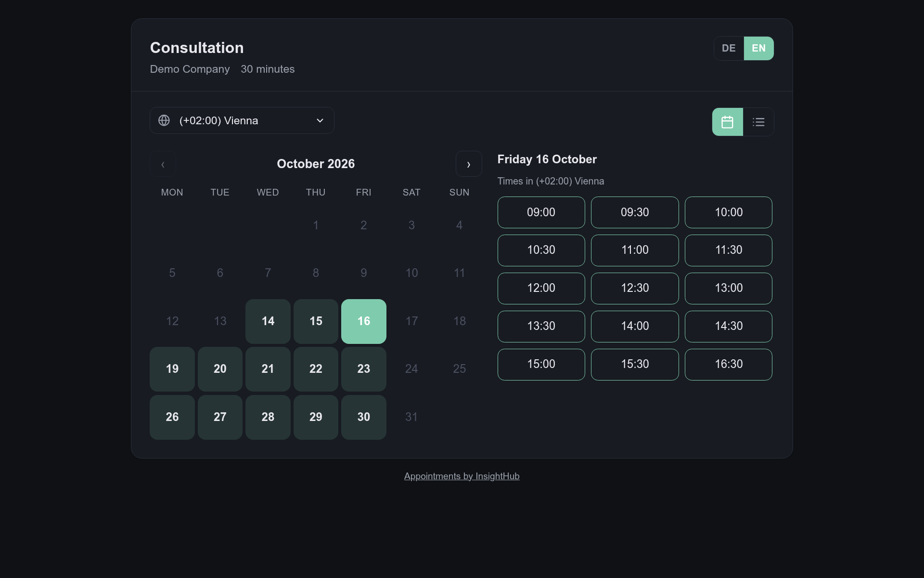Book the 10:00 time slot
The width and height of the screenshot is (924, 578).
pos(729,212)
